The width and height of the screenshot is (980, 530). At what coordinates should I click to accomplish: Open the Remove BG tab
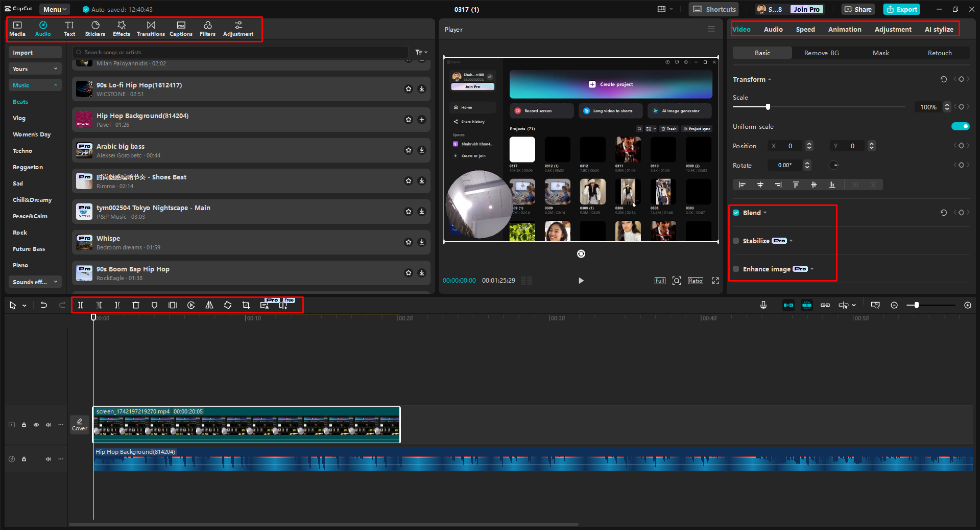click(x=821, y=53)
